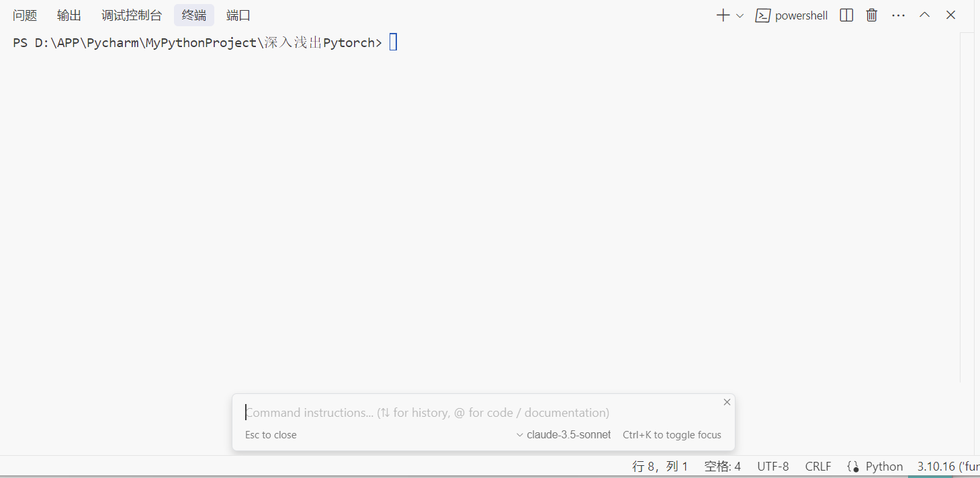Select the UTF-8 encoding status item
This screenshot has width=980, height=478.
(x=773, y=467)
